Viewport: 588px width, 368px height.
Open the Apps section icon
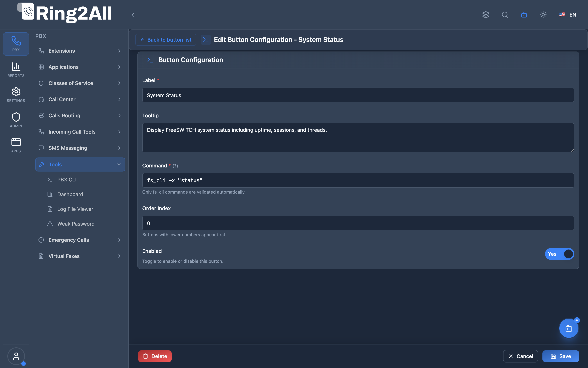point(16,145)
